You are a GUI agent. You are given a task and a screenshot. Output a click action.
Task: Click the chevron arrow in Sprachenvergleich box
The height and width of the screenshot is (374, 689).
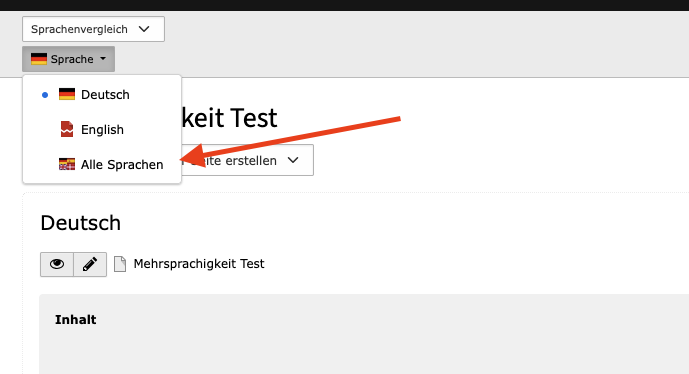144,29
